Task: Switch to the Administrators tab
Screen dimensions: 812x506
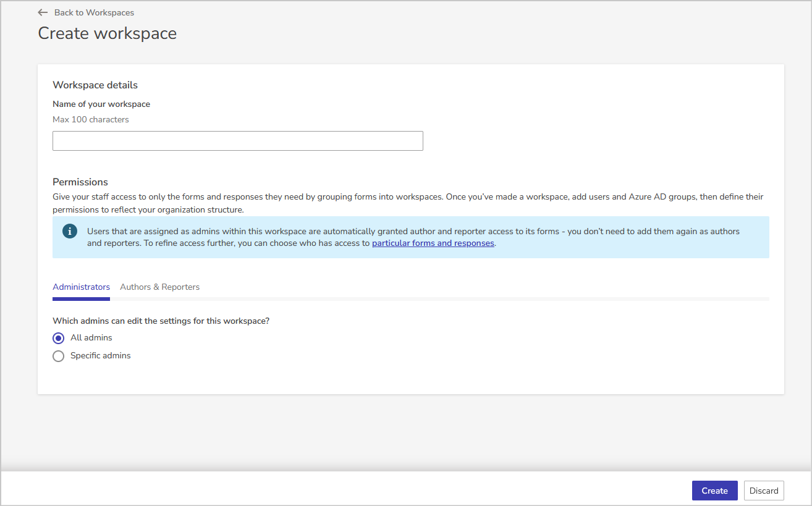Action: tap(81, 287)
